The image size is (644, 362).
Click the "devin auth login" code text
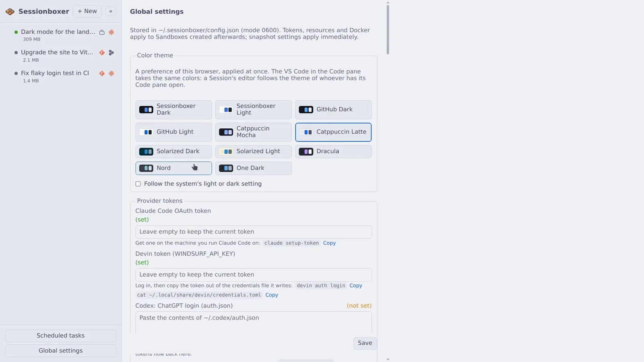(321, 286)
